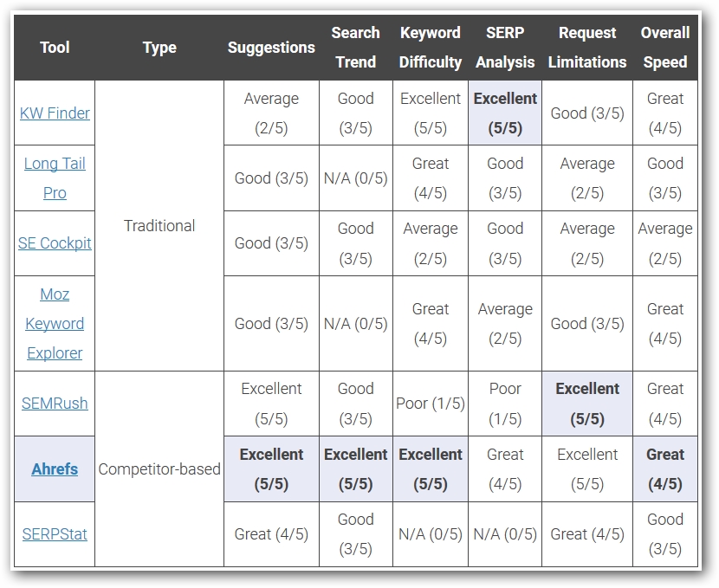Select SEMRush's Suggestions Excellent (5/5) cell
719x588 pixels.
pyautogui.click(x=271, y=404)
